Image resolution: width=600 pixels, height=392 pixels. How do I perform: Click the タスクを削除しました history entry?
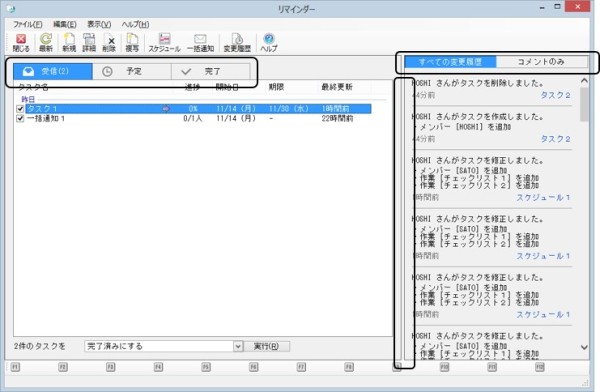tap(479, 83)
